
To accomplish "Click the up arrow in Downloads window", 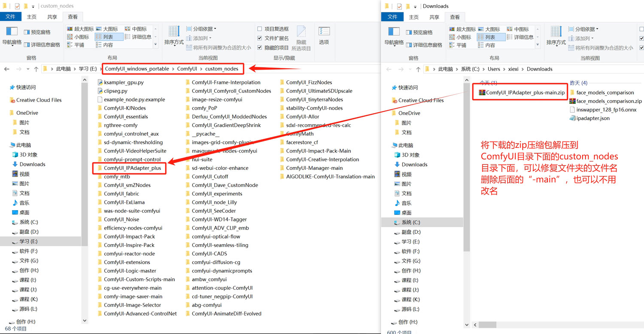I will (x=418, y=69).
